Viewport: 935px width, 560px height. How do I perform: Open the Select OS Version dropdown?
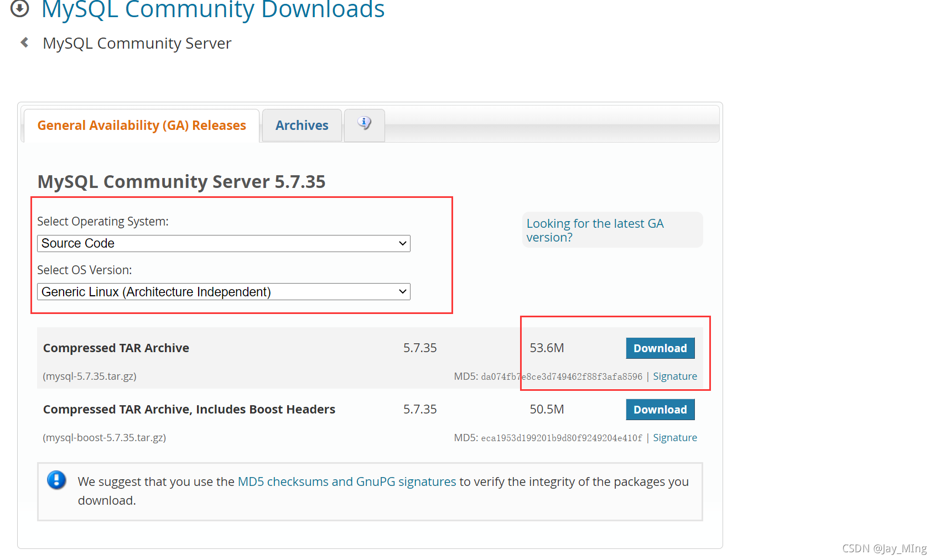click(224, 292)
